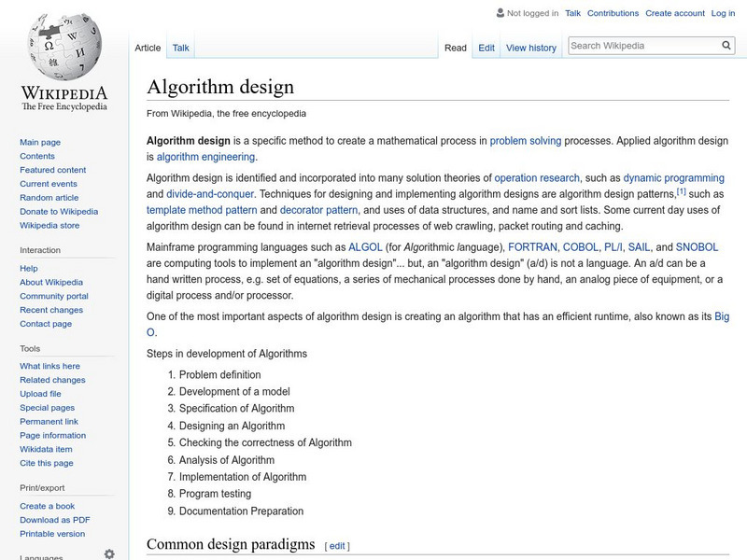Click Create account
The image size is (747, 560).
pyautogui.click(x=675, y=13)
